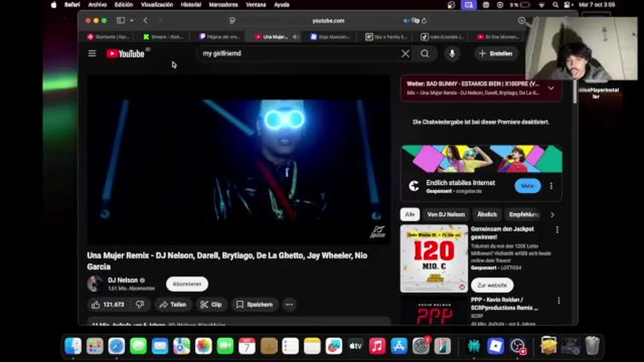Like the video with thumbs up
This screenshot has height=362, width=644.
[x=108, y=304]
